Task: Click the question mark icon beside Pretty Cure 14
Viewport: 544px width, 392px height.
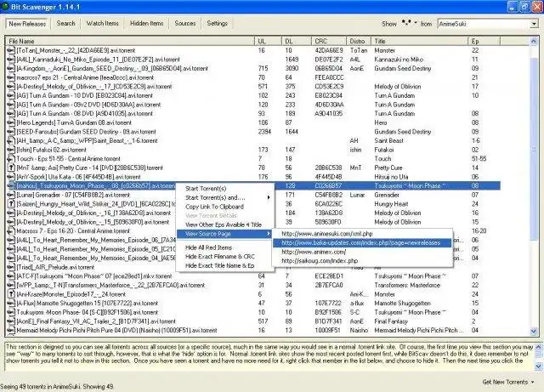Action: point(11,168)
